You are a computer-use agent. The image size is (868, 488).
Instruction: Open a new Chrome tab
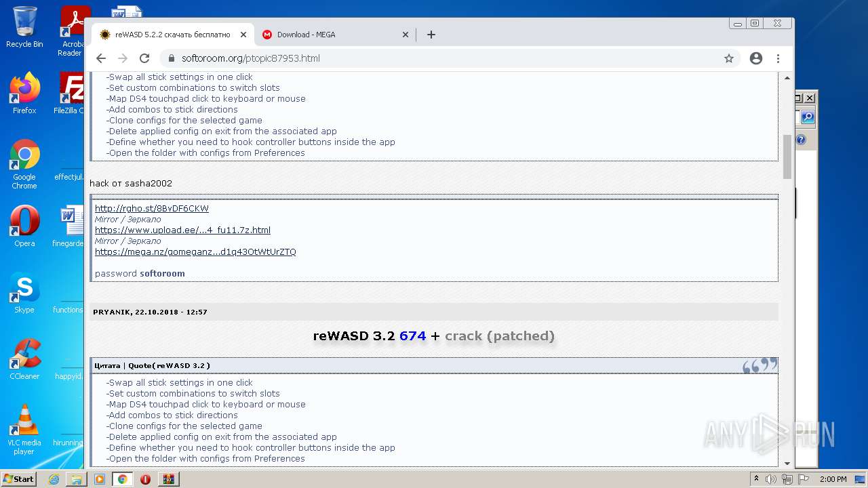point(431,35)
